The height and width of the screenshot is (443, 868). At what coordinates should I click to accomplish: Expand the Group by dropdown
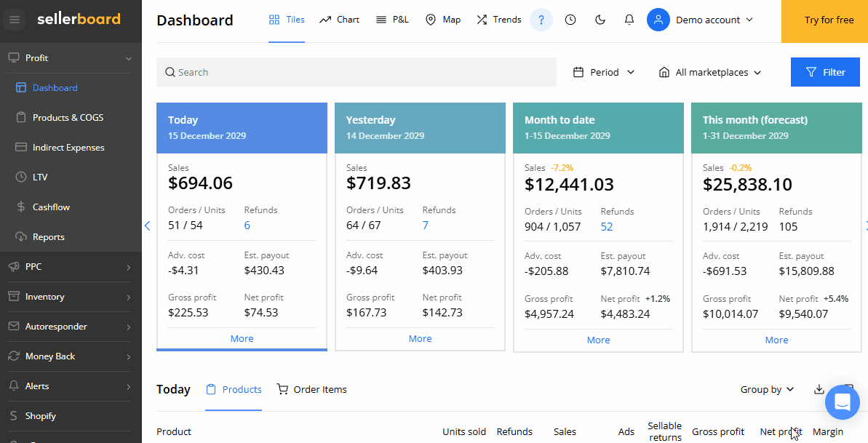pyautogui.click(x=768, y=389)
